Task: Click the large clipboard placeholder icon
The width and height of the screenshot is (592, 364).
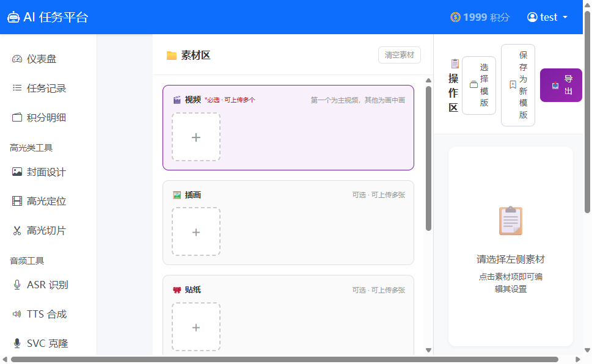Action: (511, 220)
